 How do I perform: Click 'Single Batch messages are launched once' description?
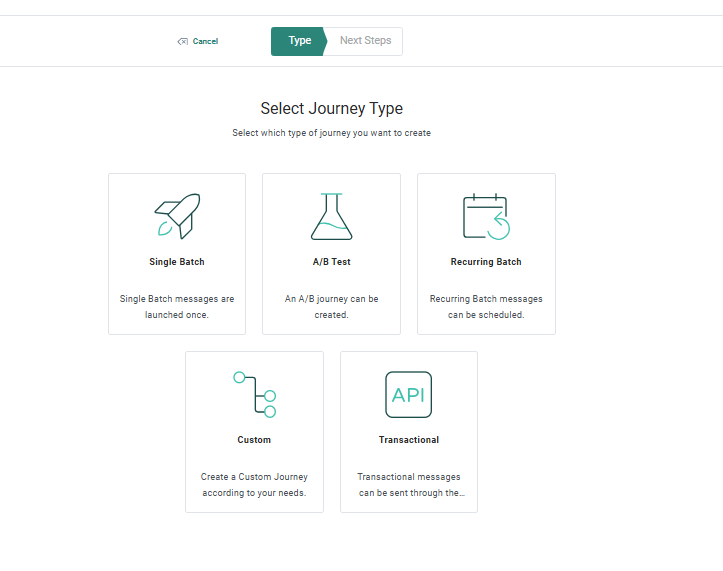177,306
